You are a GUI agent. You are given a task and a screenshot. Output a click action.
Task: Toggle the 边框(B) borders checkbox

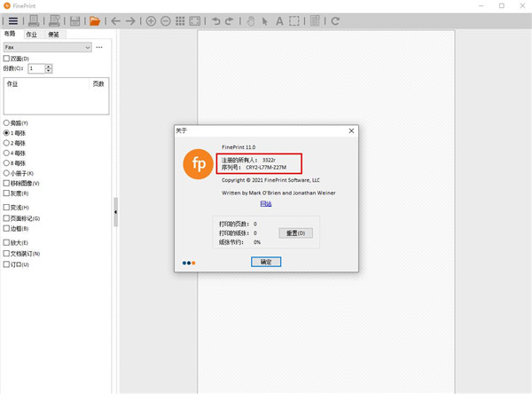[x=6, y=228]
